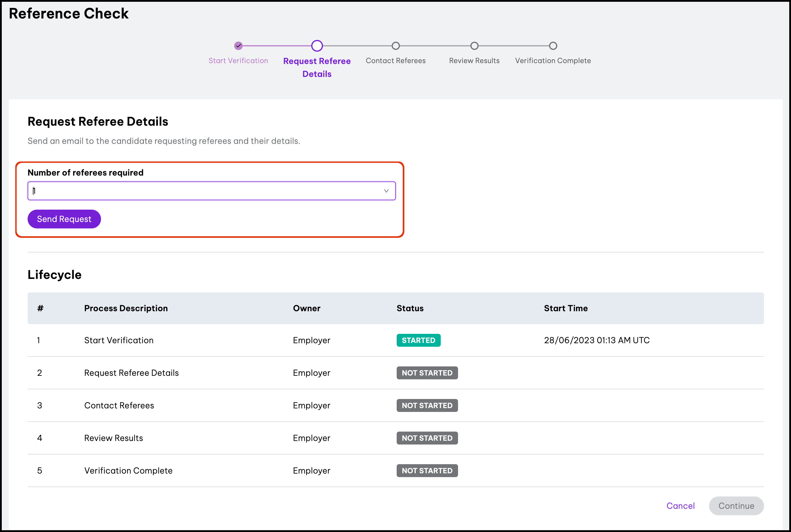Click NOT STARTED badge for Request Referee Details
Image resolution: width=791 pixels, height=532 pixels.
tap(427, 373)
